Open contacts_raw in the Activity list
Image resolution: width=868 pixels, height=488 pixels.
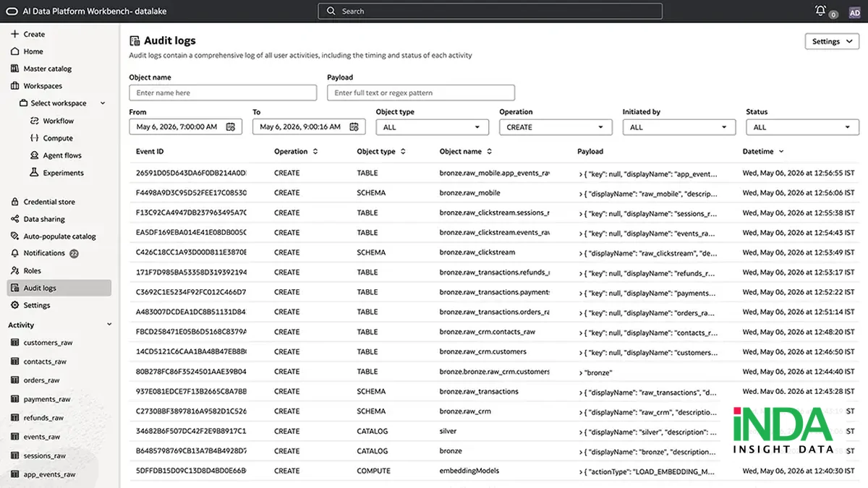(45, 361)
